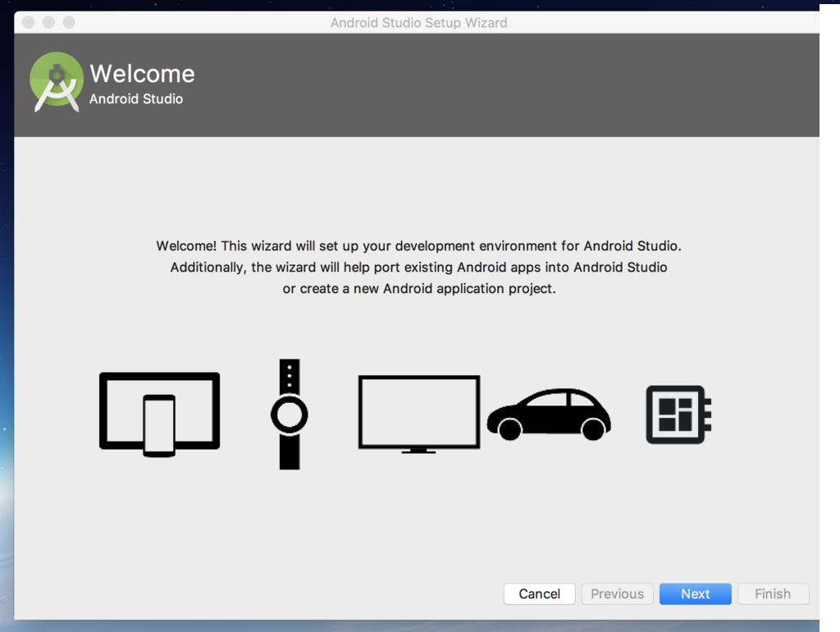Click the Android Studio logo icon
The height and width of the screenshot is (632, 840).
click(x=57, y=82)
